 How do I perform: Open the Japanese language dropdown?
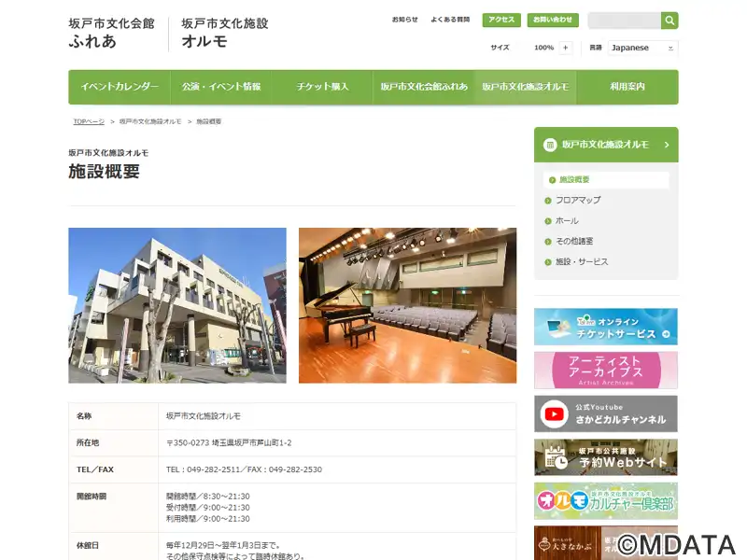click(642, 48)
